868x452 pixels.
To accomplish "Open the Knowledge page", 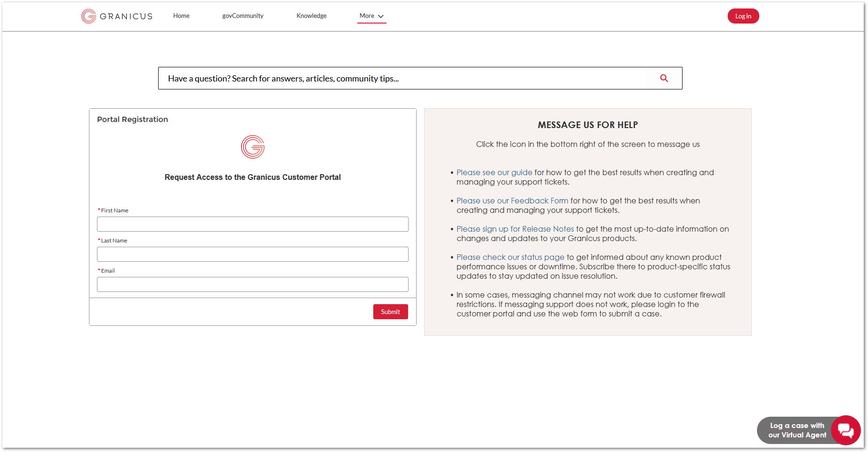I will 311,16.
